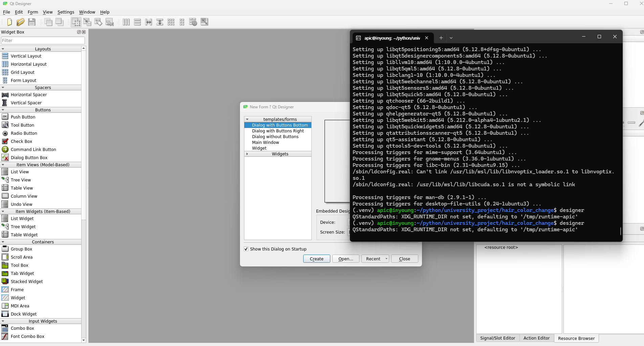Close the Widget Box panel
Viewport: 644px width, 346px height.
tap(84, 32)
